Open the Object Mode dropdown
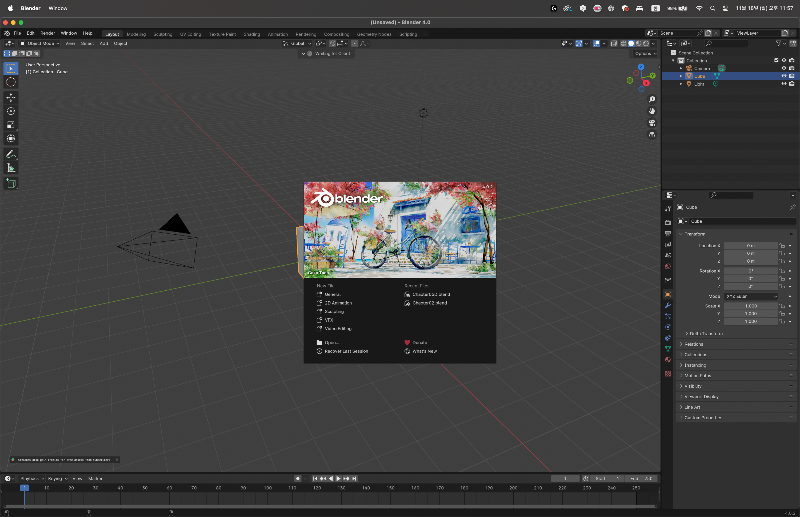Screen dimensions: 800x517 click(x=39, y=43)
